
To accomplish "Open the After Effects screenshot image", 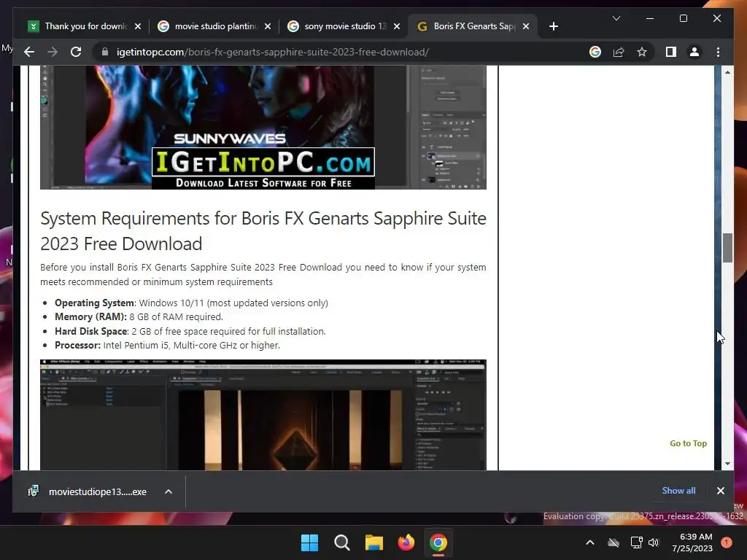I will (x=263, y=415).
